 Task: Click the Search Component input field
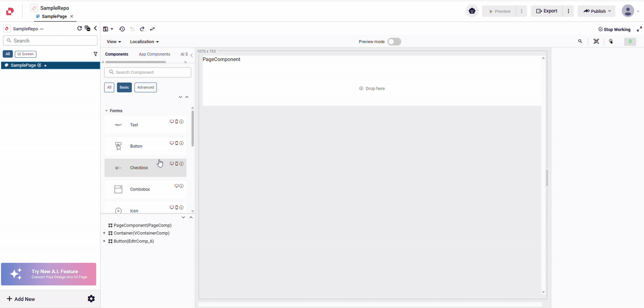pyautogui.click(x=148, y=72)
